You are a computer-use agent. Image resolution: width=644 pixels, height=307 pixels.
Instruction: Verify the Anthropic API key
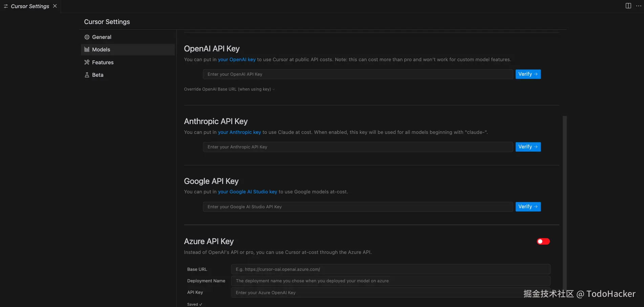coord(528,147)
